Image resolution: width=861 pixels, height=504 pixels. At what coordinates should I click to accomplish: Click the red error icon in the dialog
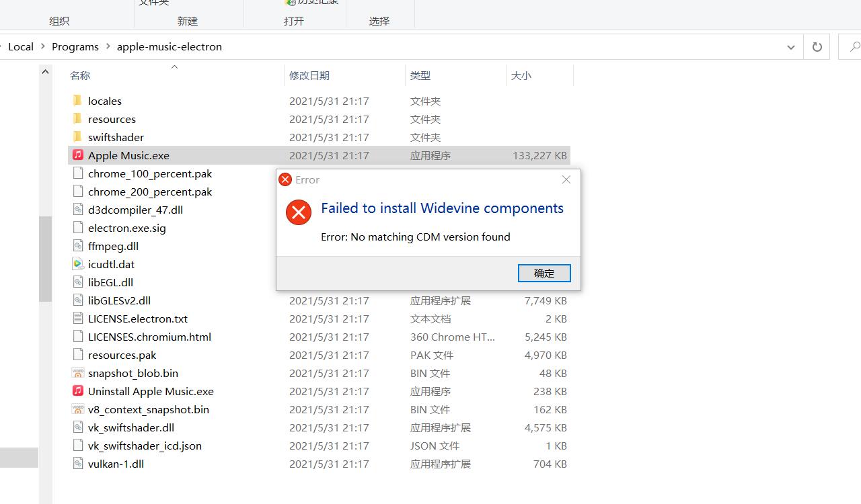point(299,212)
